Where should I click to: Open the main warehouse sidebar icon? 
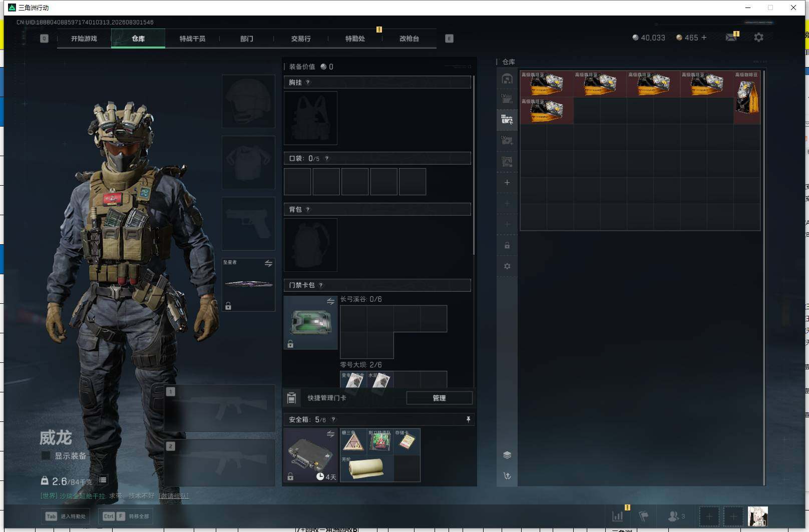pyautogui.click(x=507, y=79)
